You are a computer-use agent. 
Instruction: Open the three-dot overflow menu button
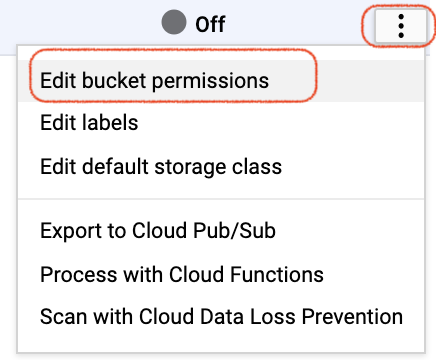coord(401,26)
